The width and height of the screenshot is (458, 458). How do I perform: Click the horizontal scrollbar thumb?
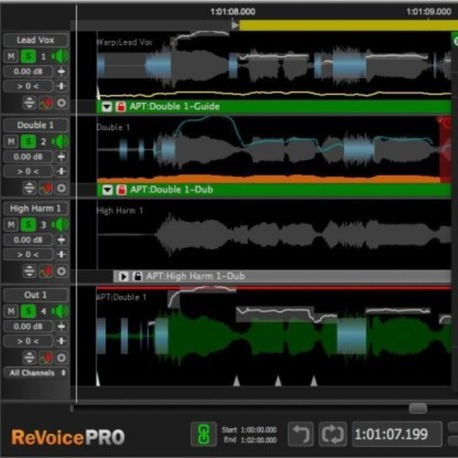[418, 408]
